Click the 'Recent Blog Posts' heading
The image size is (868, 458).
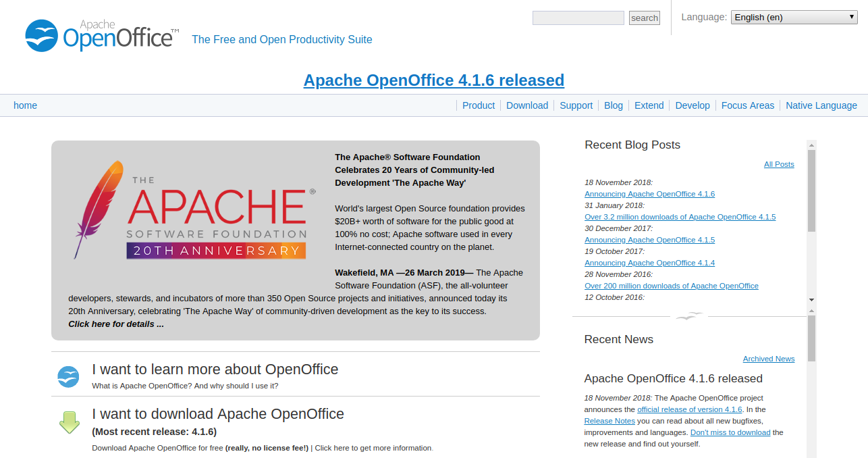[x=632, y=145]
